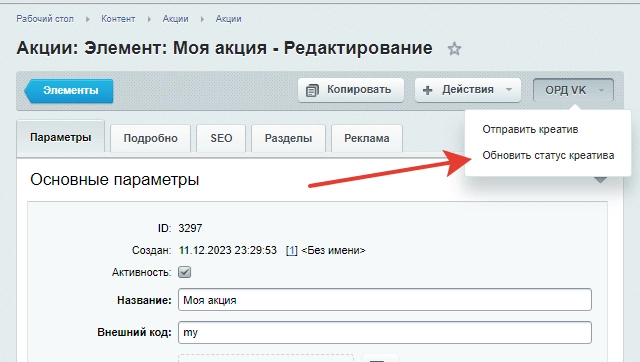Open the Разделы tab
This screenshot has width=640, height=362.
click(288, 138)
